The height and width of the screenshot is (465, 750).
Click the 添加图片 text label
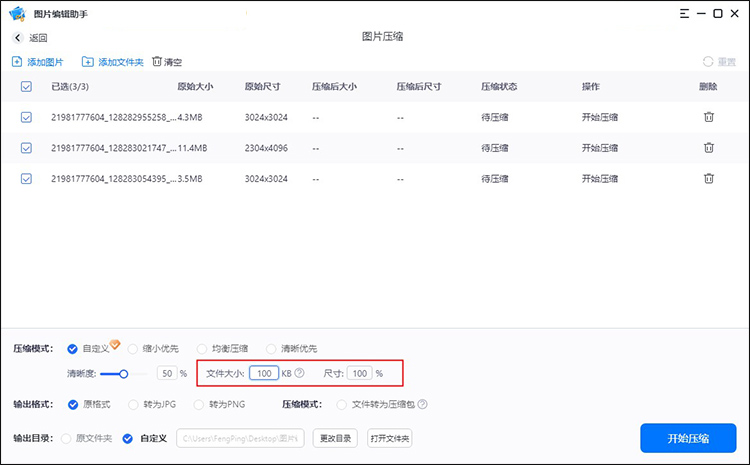pos(45,62)
